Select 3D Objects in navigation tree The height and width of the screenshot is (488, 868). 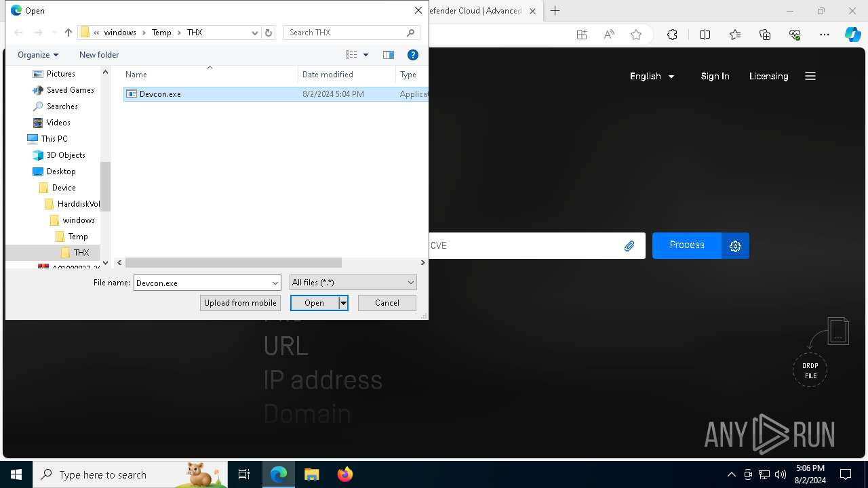tap(66, 155)
